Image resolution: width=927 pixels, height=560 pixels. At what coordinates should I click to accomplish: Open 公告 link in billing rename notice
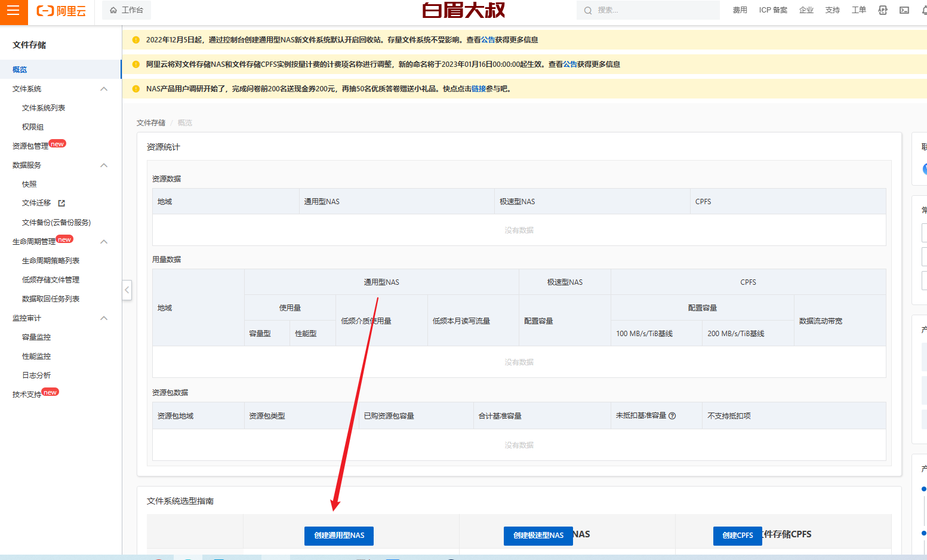(x=570, y=64)
